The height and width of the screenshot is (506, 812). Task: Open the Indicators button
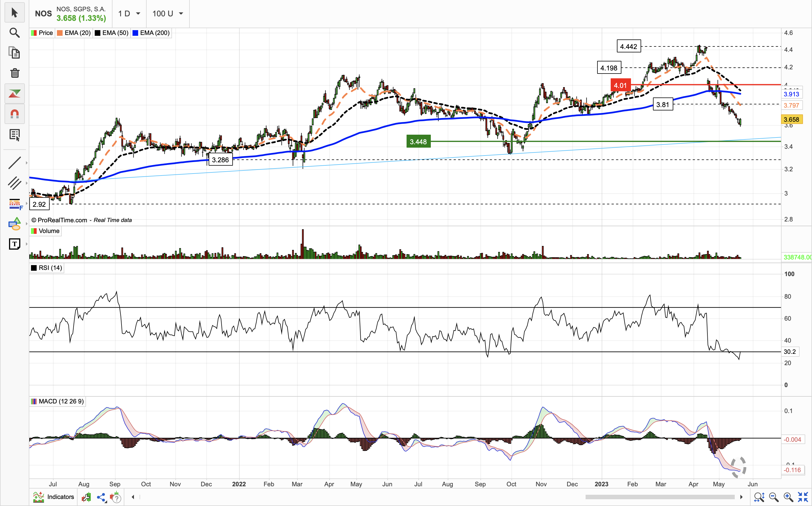(x=54, y=497)
